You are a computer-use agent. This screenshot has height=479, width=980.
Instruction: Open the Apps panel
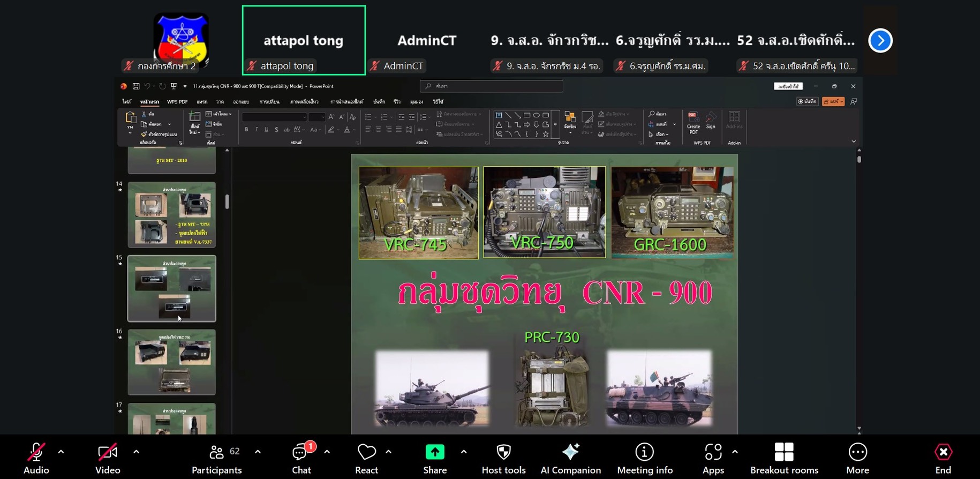713,458
